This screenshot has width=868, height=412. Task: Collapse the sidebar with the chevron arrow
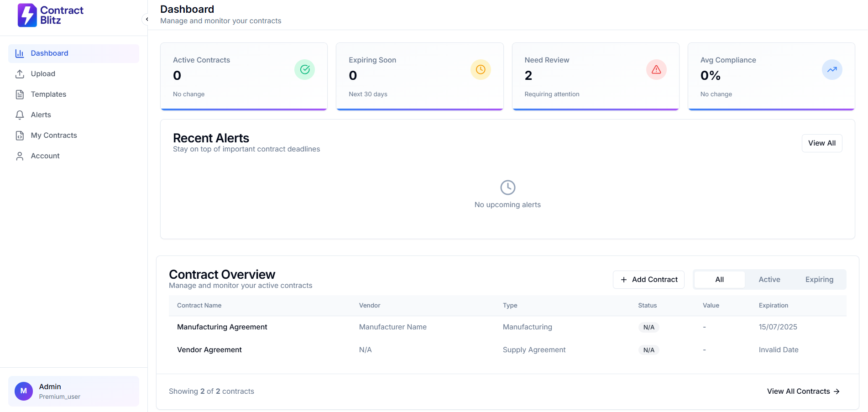146,19
